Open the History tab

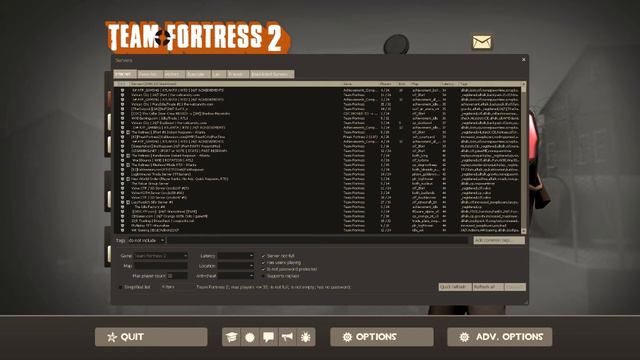pos(173,74)
